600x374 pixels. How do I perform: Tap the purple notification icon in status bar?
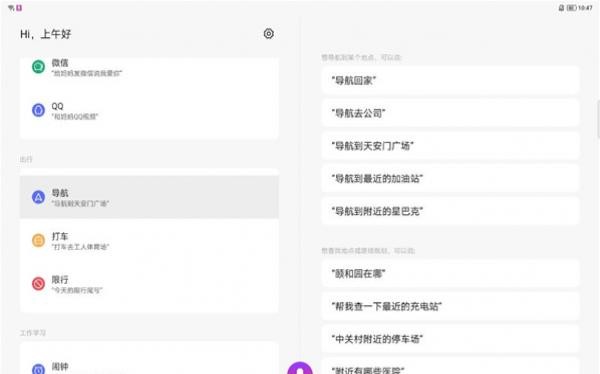(x=19, y=8)
